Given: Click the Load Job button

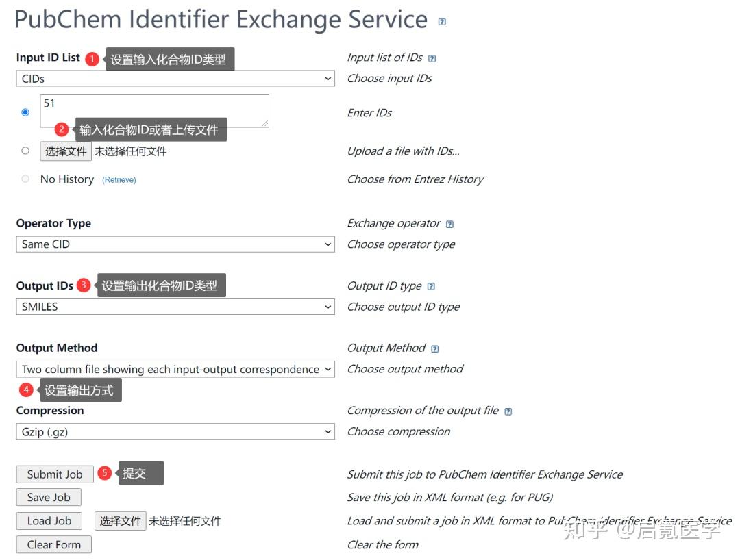Looking at the screenshot, I should coord(49,521).
